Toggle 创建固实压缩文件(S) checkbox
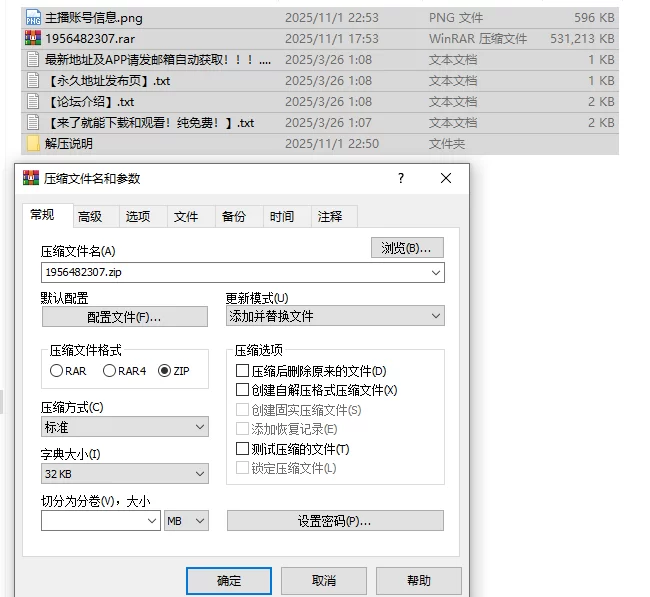This screenshot has height=597, width=650. pos(242,410)
